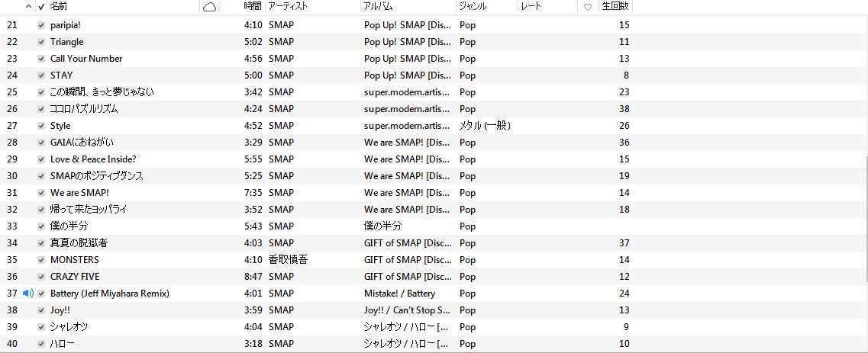The height and width of the screenshot is (353, 868).
Task: Sort by the ジャンル column header
Action: [x=473, y=7]
